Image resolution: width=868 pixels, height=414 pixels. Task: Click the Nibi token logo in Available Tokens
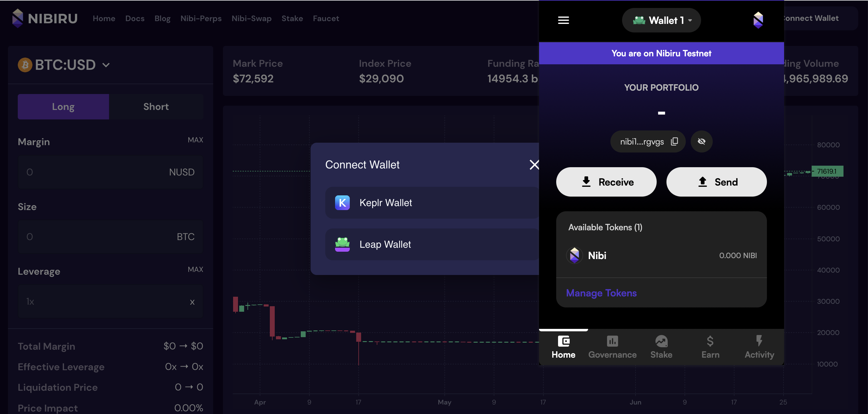tap(575, 255)
